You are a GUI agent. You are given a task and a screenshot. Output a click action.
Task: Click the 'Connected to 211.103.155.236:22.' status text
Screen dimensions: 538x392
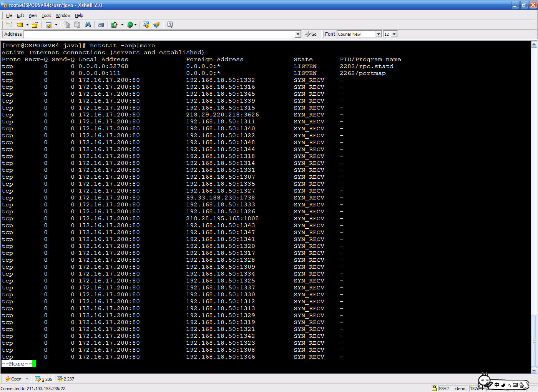click(x=33, y=389)
